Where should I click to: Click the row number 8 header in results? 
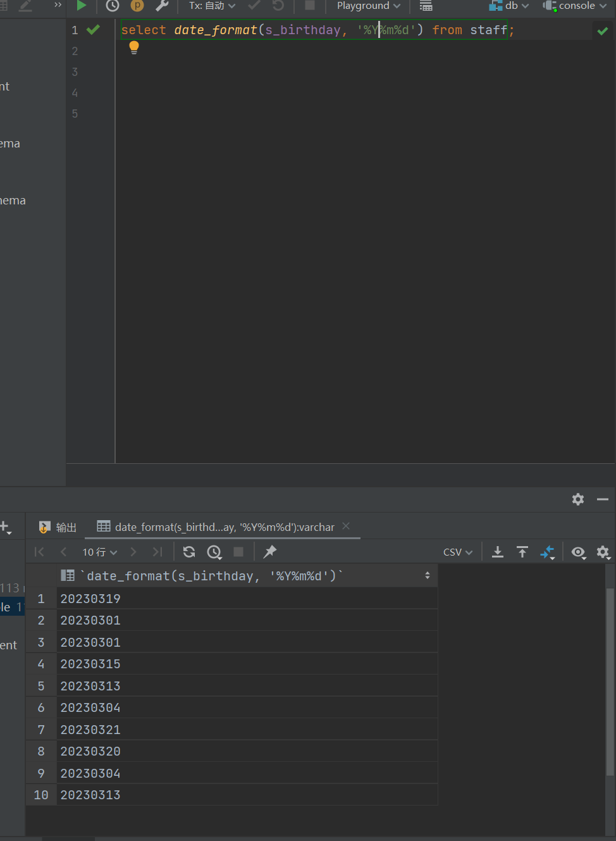pos(41,751)
